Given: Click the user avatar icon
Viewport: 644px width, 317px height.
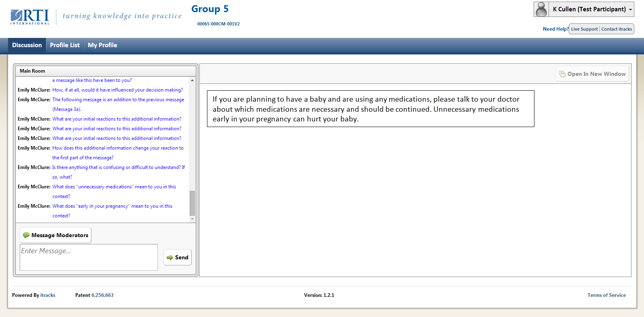Looking at the screenshot, I should click(x=542, y=9).
